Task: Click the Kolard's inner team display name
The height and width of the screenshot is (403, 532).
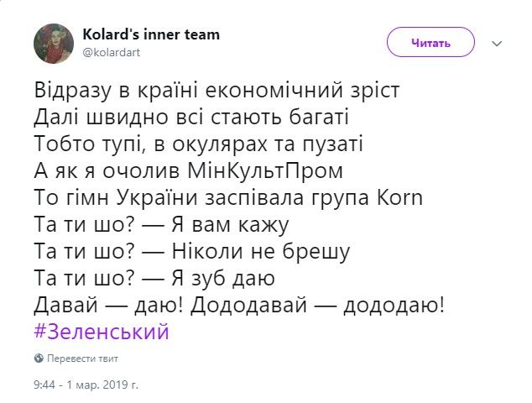Action: click(151, 34)
